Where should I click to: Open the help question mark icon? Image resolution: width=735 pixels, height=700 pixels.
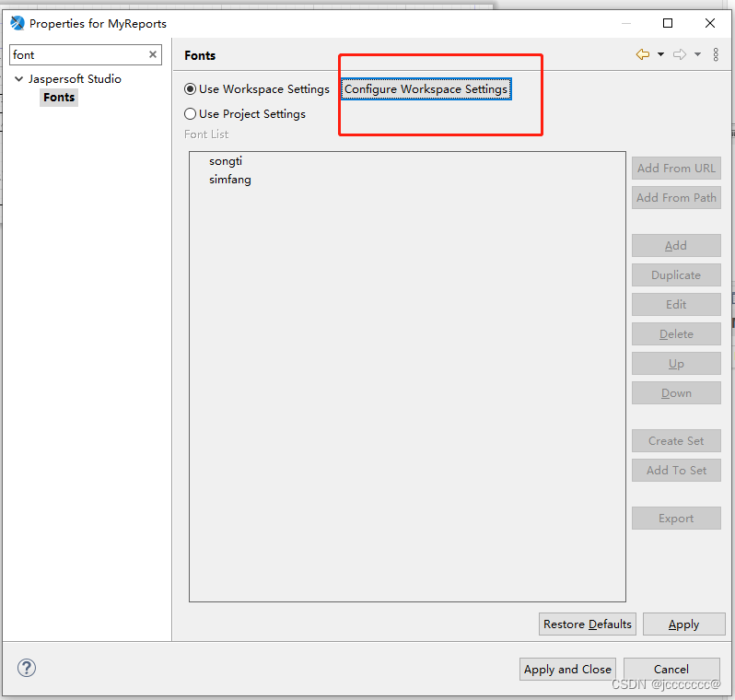[27, 668]
